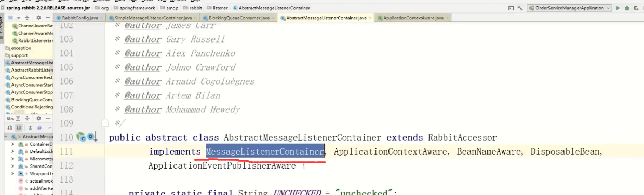Show more Structure toolbar options chevron
Image resolution: width=644 pixels, height=195 pixels.
(x=49, y=127)
